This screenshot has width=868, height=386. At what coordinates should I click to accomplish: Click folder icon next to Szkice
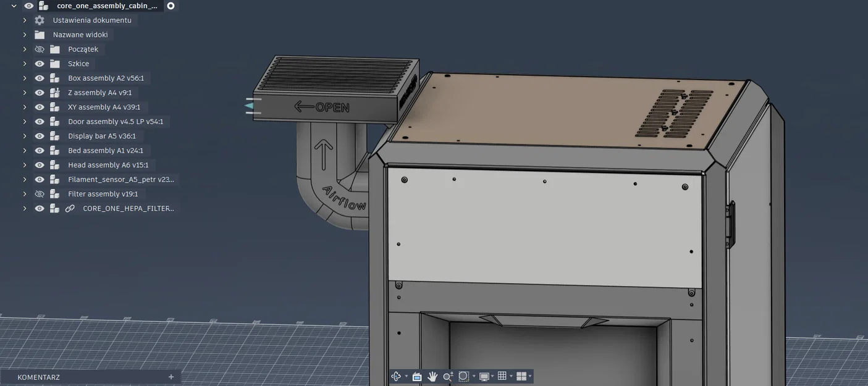pos(55,64)
